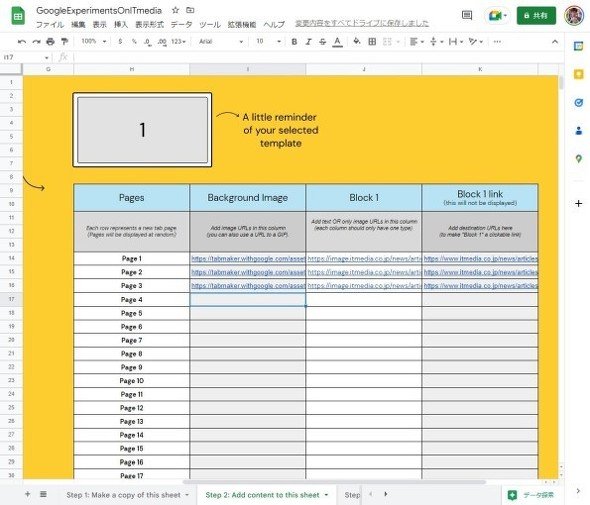Open horizontal align dropdown
This screenshot has height=505, width=590.
pyautogui.click(x=416, y=42)
